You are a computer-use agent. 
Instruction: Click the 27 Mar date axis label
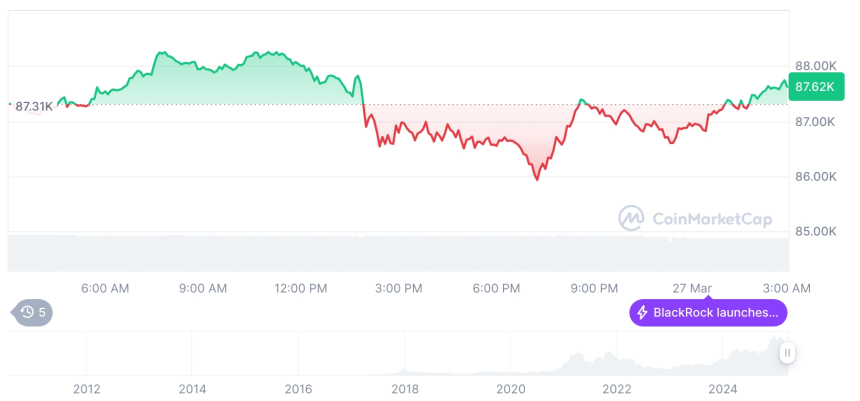coord(692,288)
